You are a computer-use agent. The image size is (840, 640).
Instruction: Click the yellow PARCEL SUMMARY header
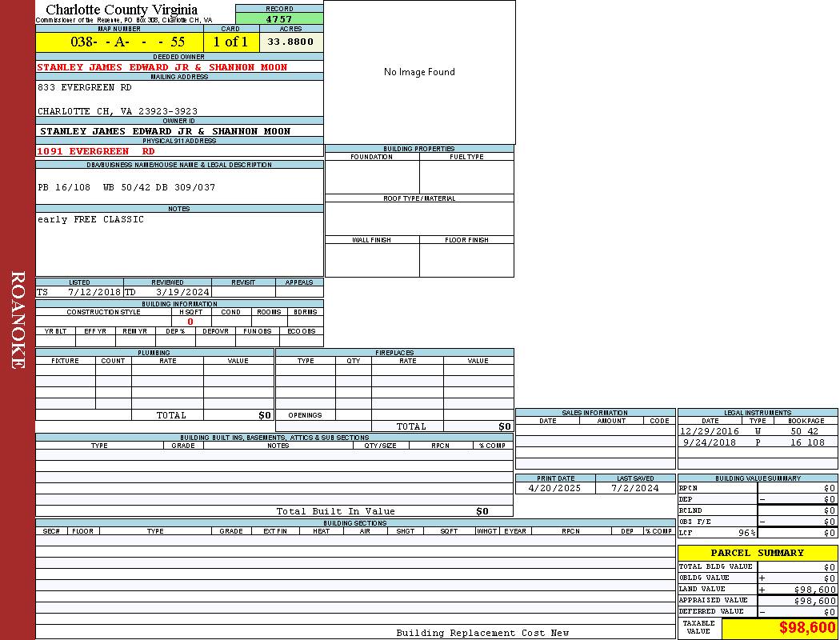pyautogui.click(x=757, y=553)
